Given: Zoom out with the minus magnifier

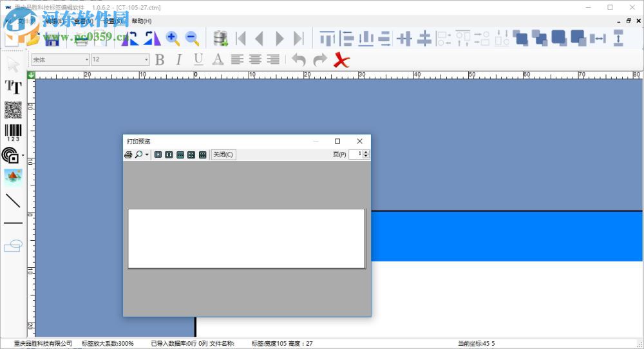Looking at the screenshot, I should coord(192,38).
